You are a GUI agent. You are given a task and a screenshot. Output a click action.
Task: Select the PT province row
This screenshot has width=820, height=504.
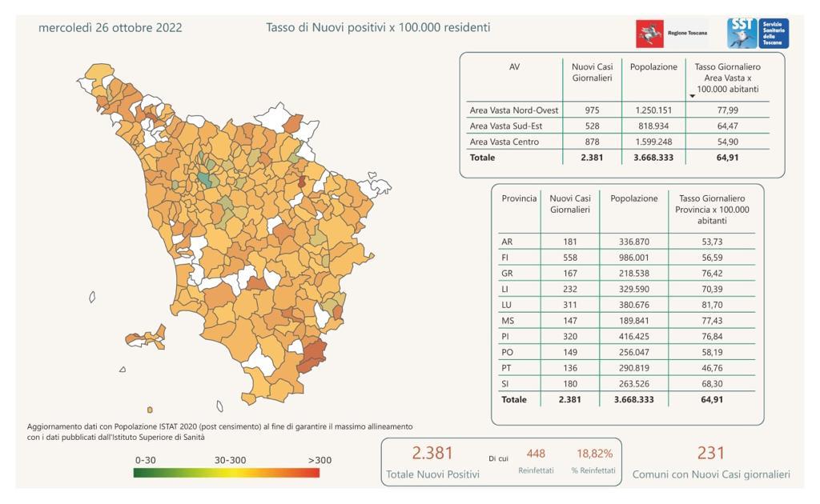[626, 368]
